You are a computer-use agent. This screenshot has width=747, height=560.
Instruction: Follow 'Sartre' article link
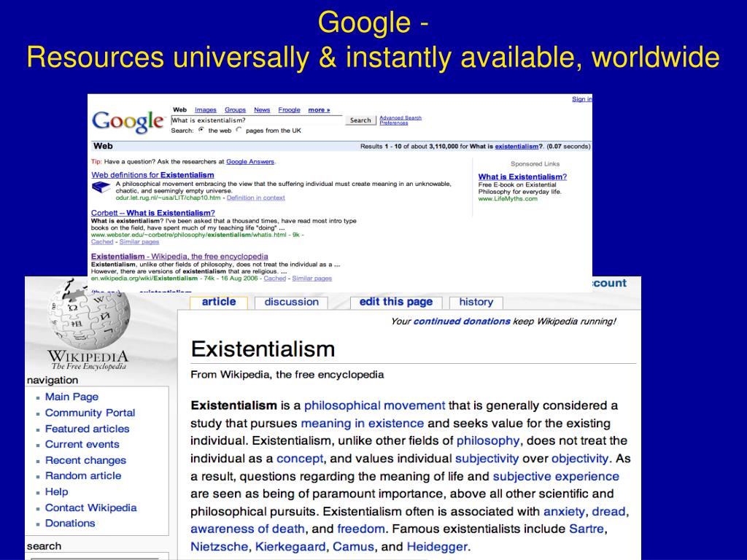click(x=586, y=529)
